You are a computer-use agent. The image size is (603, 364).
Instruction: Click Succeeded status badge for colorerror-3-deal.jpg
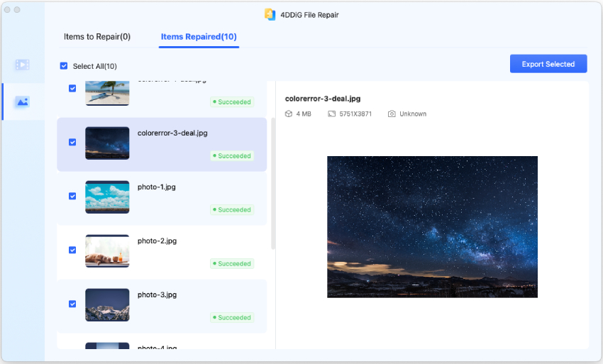click(x=232, y=156)
